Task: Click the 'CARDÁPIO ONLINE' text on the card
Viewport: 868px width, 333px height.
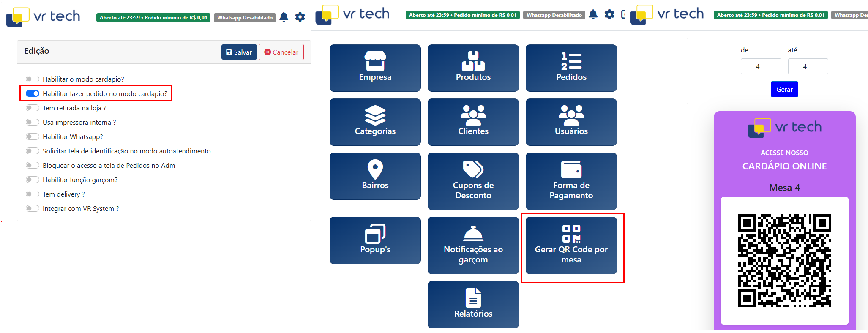Action: click(785, 166)
